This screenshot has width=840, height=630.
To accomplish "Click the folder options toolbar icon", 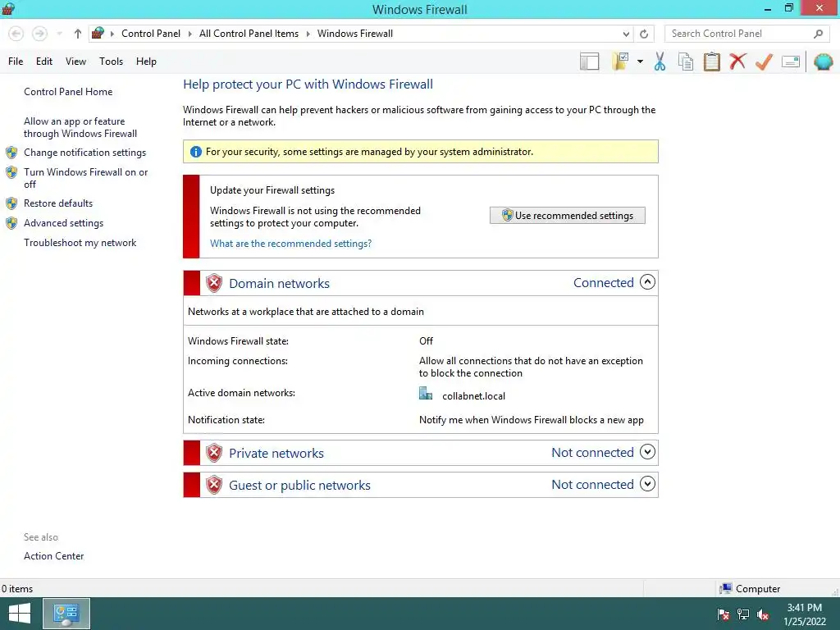I will point(620,62).
